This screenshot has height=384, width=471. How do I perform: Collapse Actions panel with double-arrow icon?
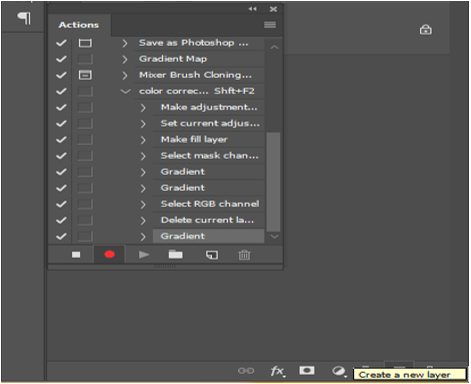(x=253, y=9)
